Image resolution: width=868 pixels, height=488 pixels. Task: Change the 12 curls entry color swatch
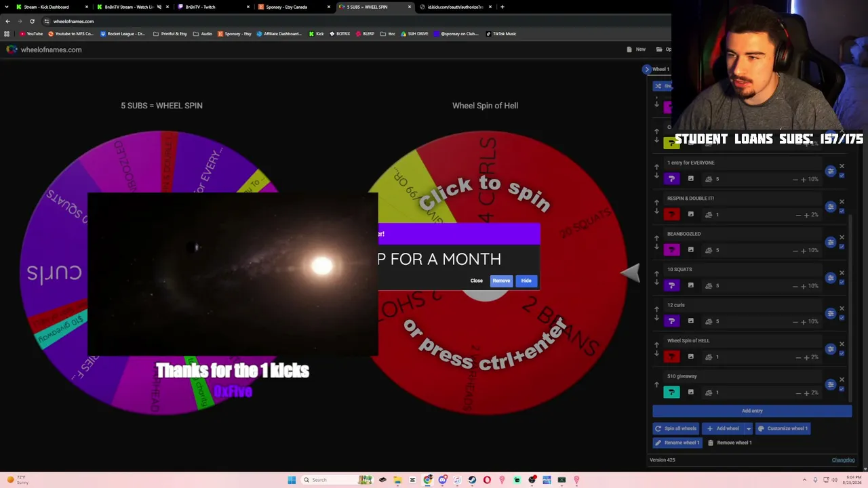[x=671, y=321]
